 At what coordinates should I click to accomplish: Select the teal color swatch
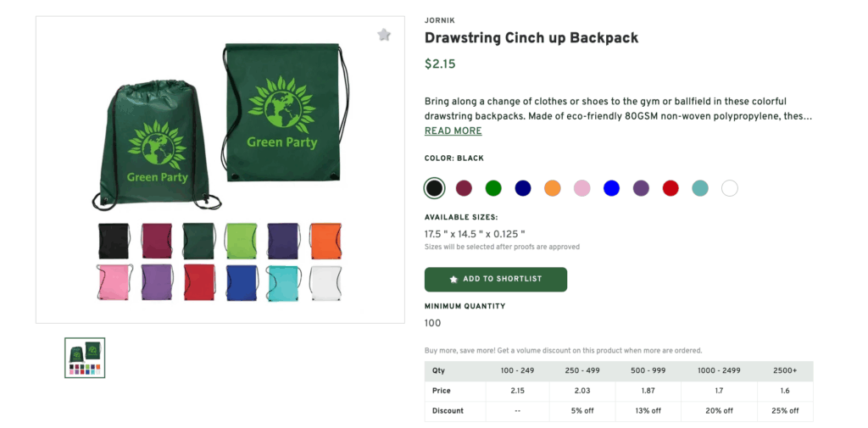point(700,188)
